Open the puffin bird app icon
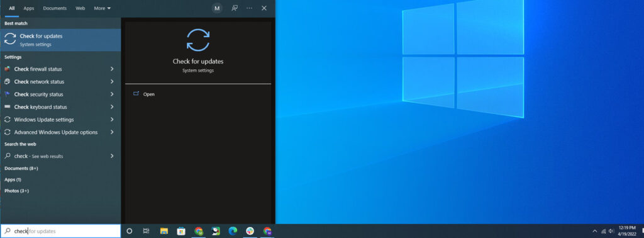Viewport: 644px width, 238px height. click(x=216, y=231)
